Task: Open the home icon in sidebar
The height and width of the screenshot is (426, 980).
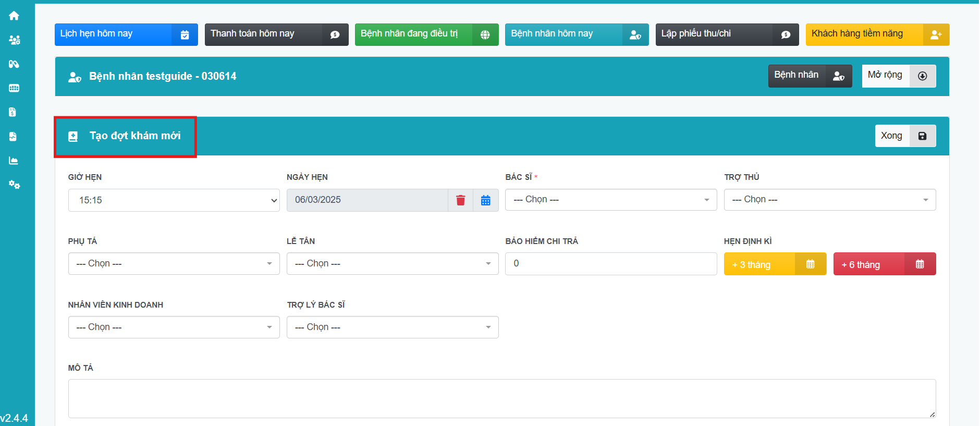Action: click(x=14, y=16)
